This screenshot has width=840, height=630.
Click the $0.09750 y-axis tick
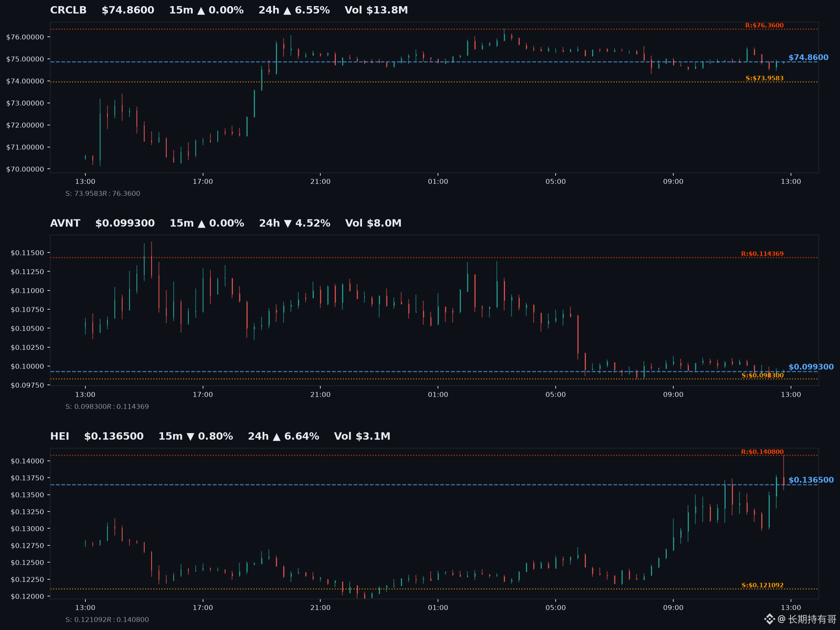click(27, 385)
